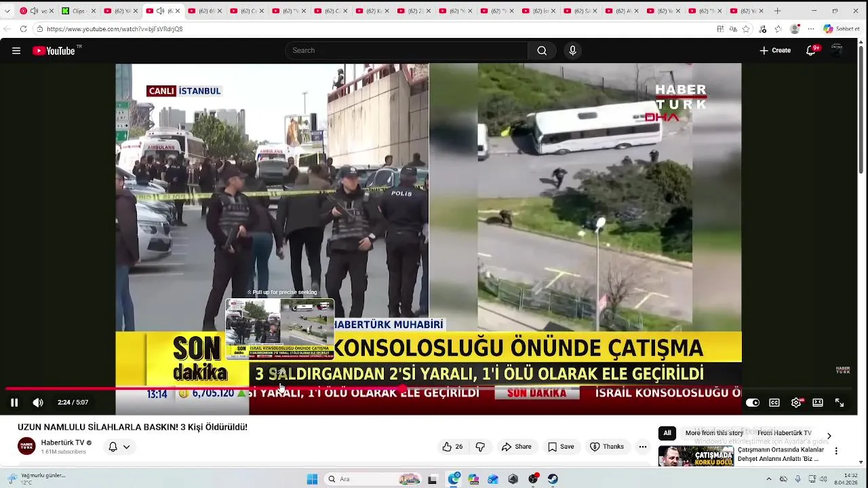Screen dimensions: 868x488
Task: Switch to theater mode
Action: (818, 403)
